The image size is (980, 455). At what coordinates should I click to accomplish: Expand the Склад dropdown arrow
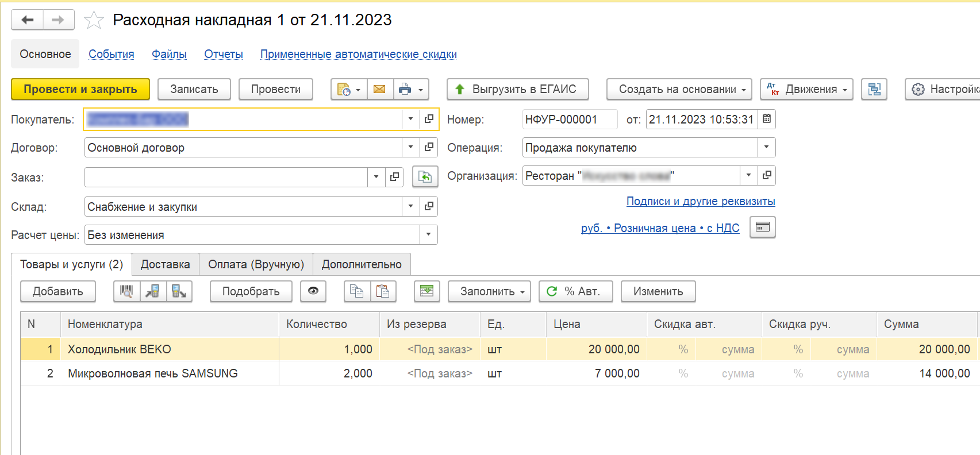pyautogui.click(x=410, y=206)
